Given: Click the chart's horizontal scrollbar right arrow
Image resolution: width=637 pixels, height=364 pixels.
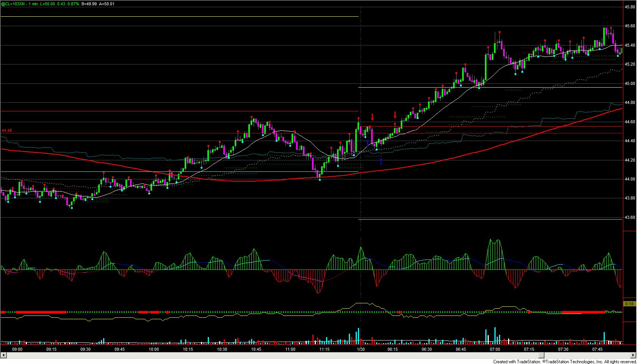Looking at the screenshot, I should [633, 355].
